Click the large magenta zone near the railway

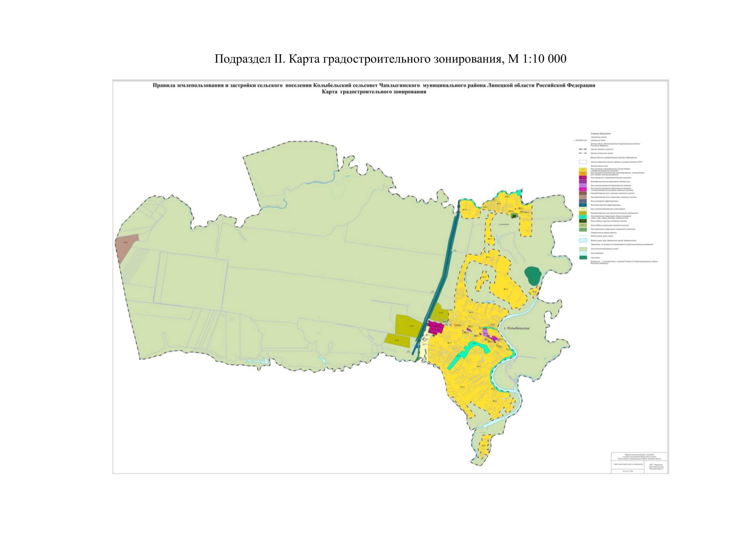(436, 328)
